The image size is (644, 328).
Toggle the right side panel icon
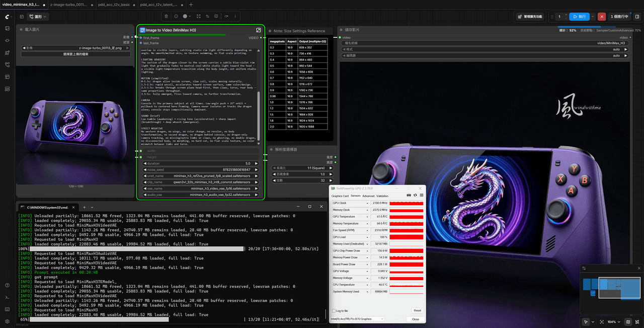[x=636, y=17]
